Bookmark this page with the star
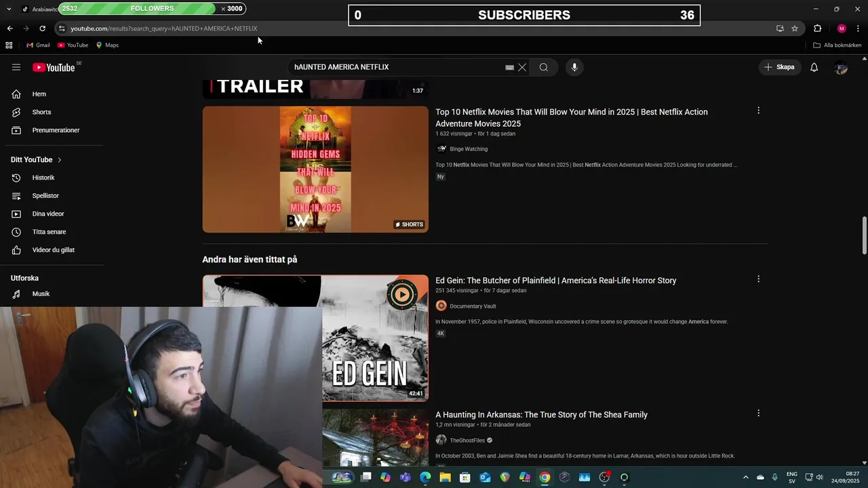The width and height of the screenshot is (868, 488). 795,28
